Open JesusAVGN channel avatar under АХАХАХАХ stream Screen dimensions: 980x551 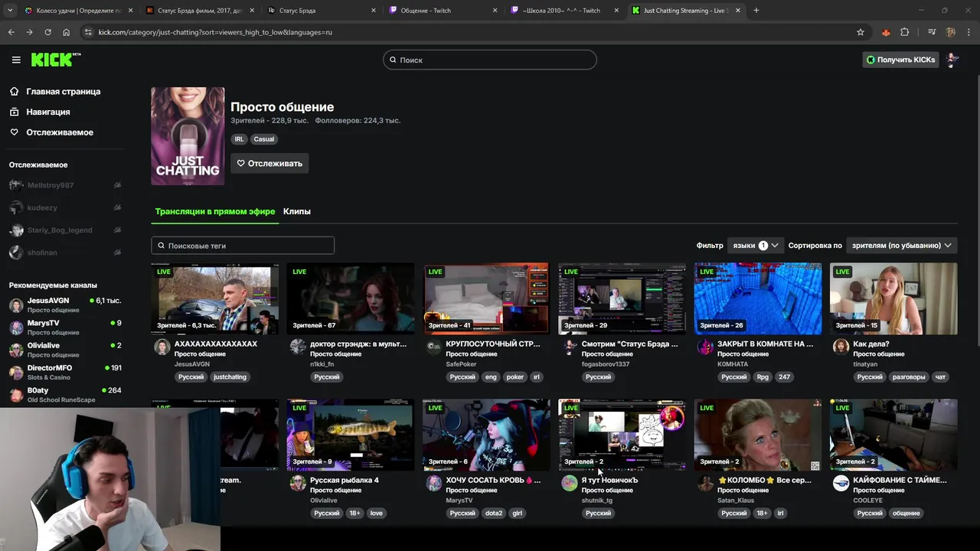[162, 347]
